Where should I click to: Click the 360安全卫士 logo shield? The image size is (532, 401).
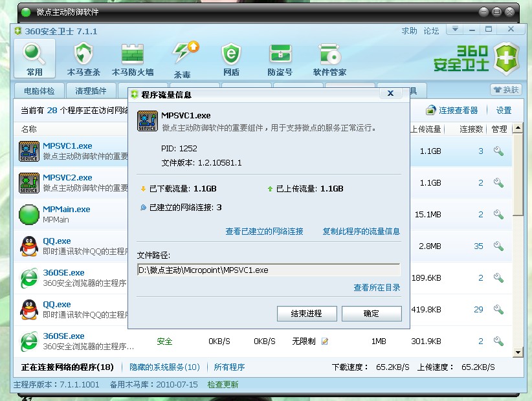pos(506,58)
